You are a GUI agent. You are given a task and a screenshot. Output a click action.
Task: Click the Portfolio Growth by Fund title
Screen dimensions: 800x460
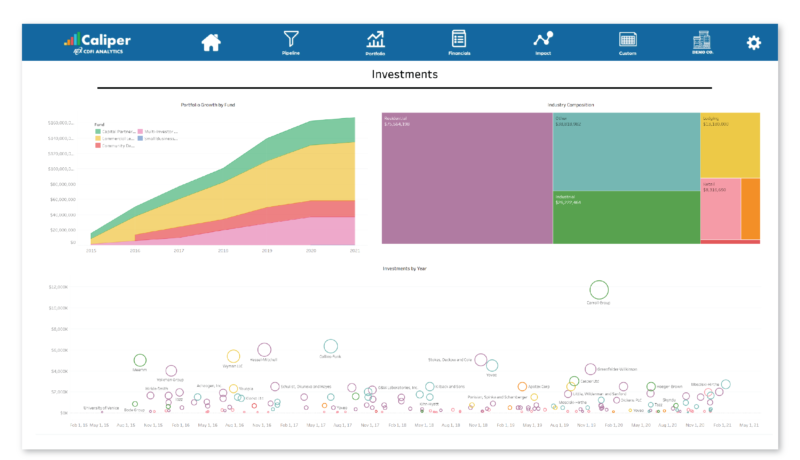tap(208, 105)
